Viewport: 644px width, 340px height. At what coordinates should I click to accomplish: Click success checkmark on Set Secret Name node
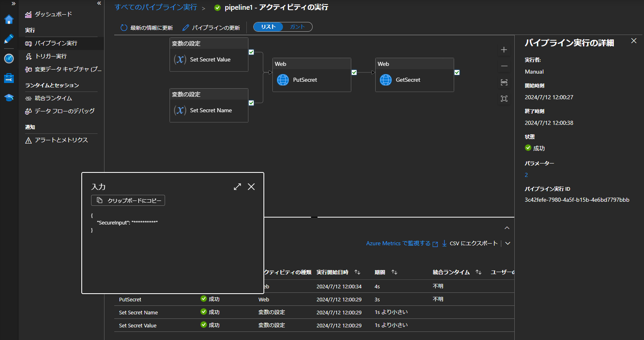coord(251,103)
